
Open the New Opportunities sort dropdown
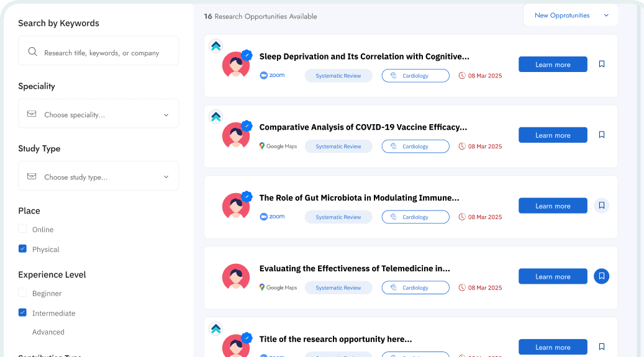(x=571, y=16)
